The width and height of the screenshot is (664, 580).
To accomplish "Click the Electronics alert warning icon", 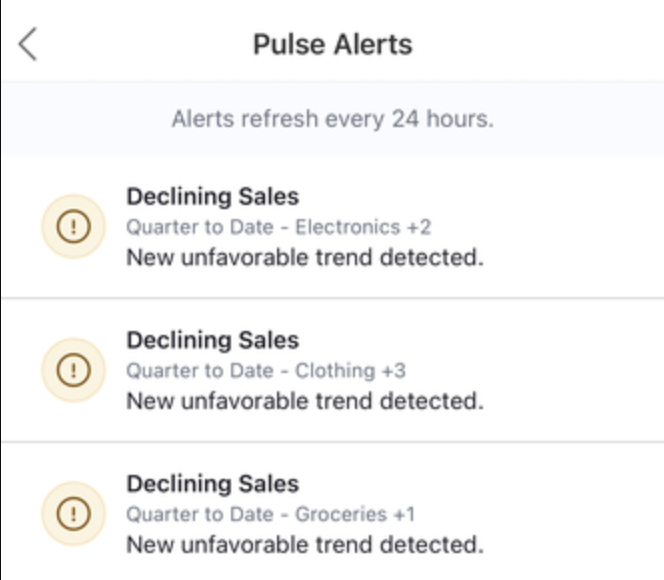I will pyautogui.click(x=72, y=227).
